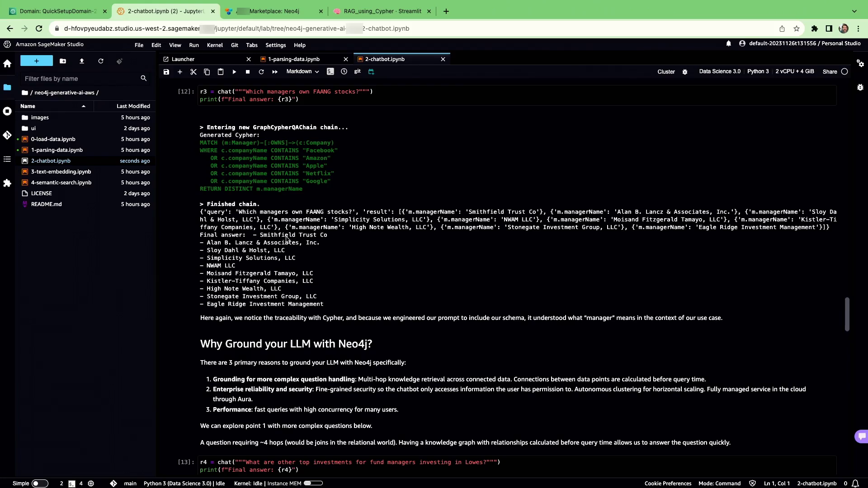The width and height of the screenshot is (868, 488).
Task: Sort files using the Name column arrow
Action: coord(83,106)
